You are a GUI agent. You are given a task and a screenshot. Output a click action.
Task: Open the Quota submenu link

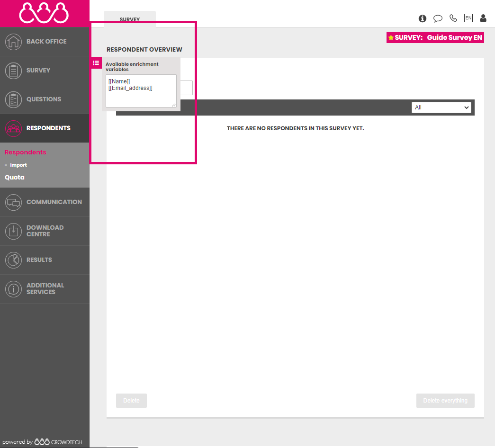click(x=15, y=178)
